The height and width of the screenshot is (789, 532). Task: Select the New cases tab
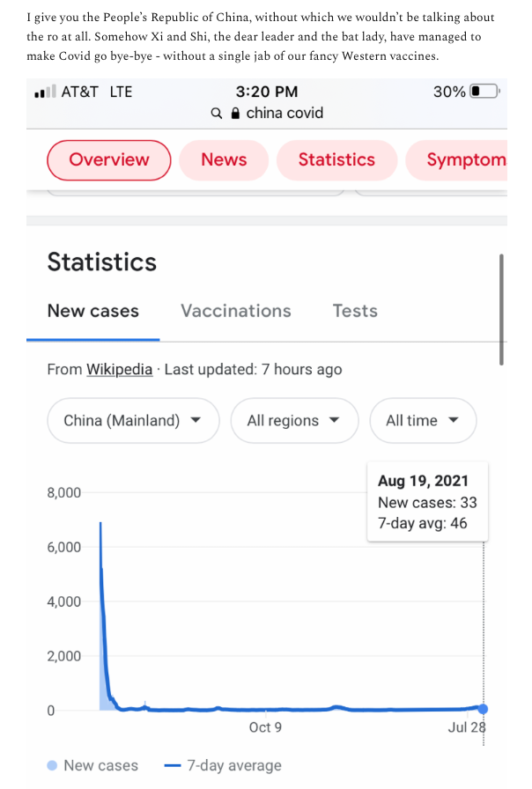coord(93,311)
